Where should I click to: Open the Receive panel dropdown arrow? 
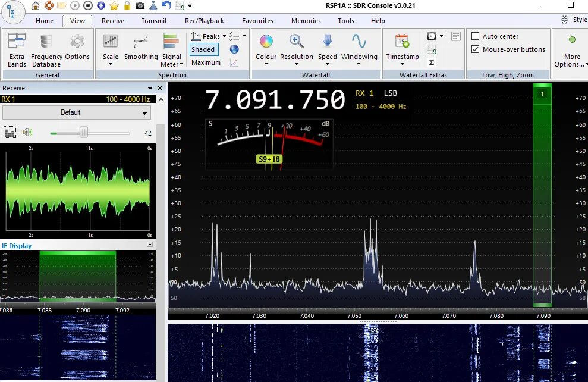pos(150,88)
